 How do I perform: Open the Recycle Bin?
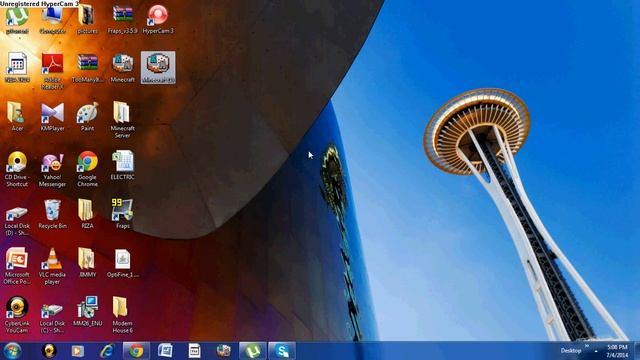click(x=52, y=214)
